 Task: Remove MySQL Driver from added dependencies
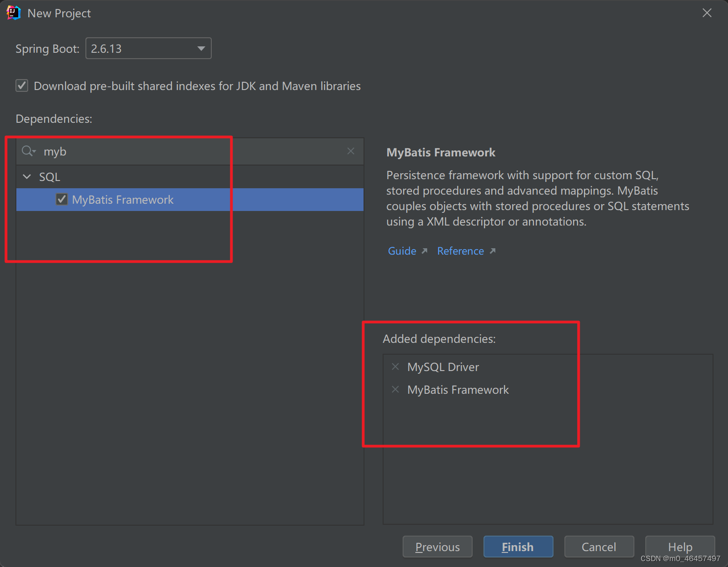pyautogui.click(x=395, y=366)
